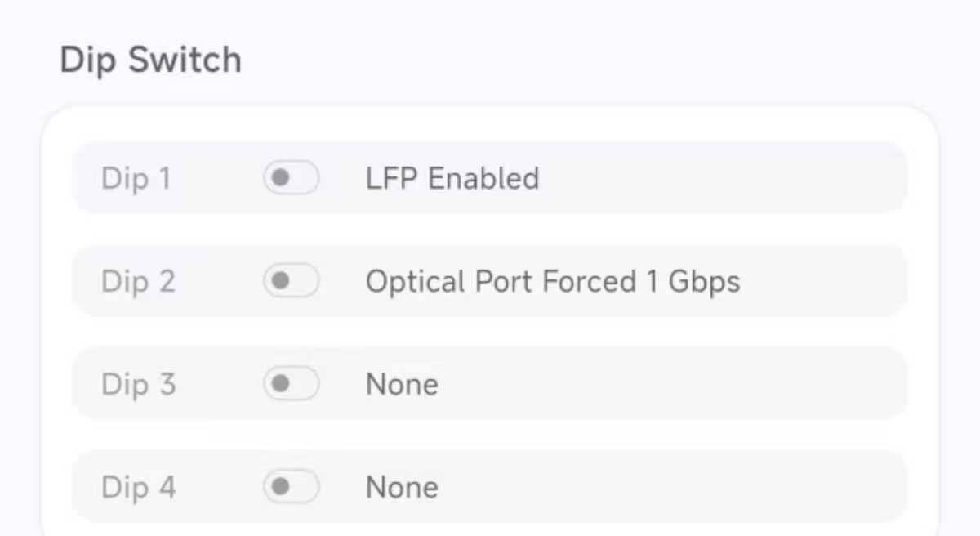Click the Dip 2 label
The height and width of the screenshot is (536, 980).
138,281
